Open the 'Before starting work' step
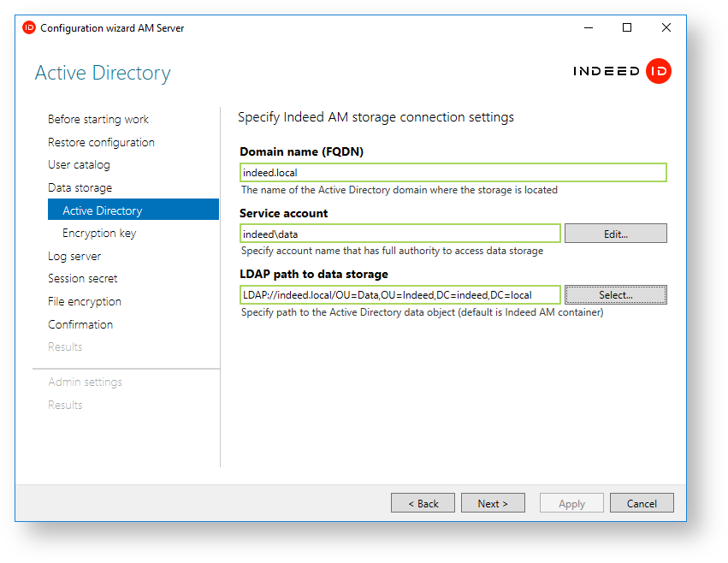The height and width of the screenshot is (563, 728). [98, 120]
